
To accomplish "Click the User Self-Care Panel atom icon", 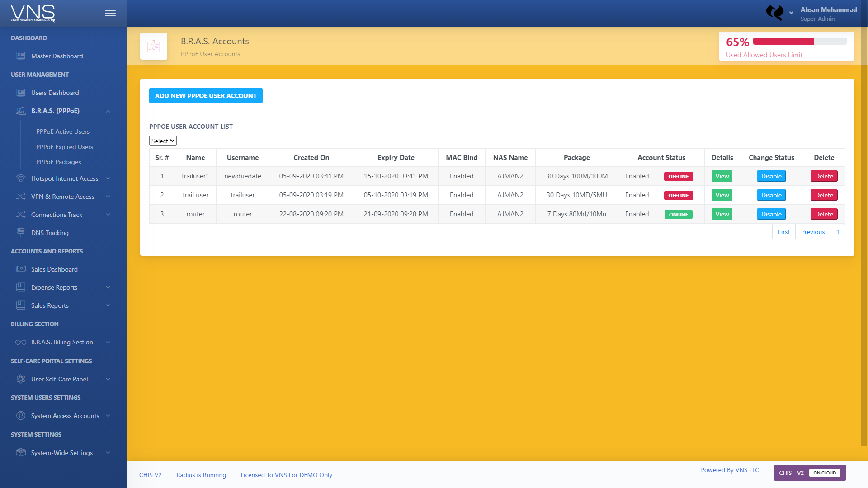I will [x=21, y=379].
